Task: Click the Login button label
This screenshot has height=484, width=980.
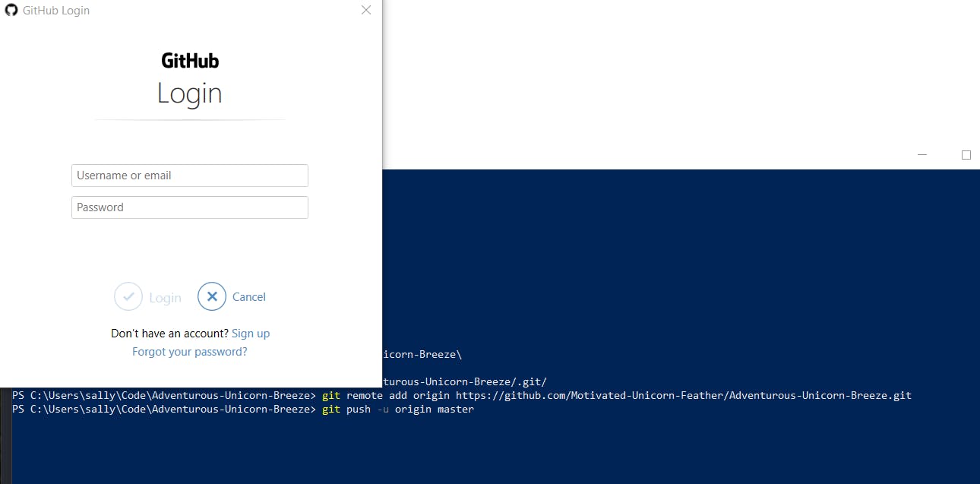Action: tap(165, 298)
